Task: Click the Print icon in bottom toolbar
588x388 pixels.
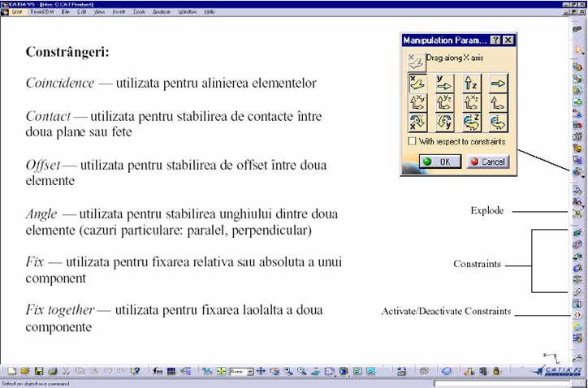Action: pyautogui.click(x=51, y=371)
